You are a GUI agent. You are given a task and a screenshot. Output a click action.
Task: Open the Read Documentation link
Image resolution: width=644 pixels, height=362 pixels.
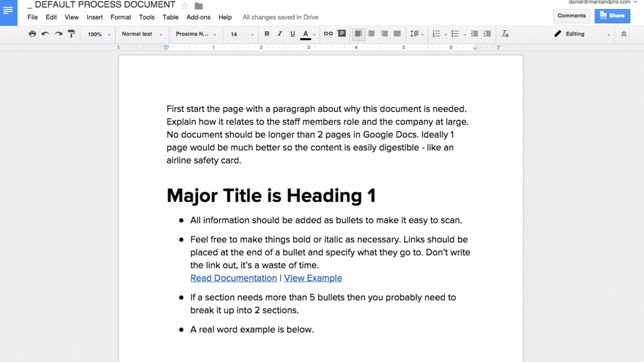point(233,278)
